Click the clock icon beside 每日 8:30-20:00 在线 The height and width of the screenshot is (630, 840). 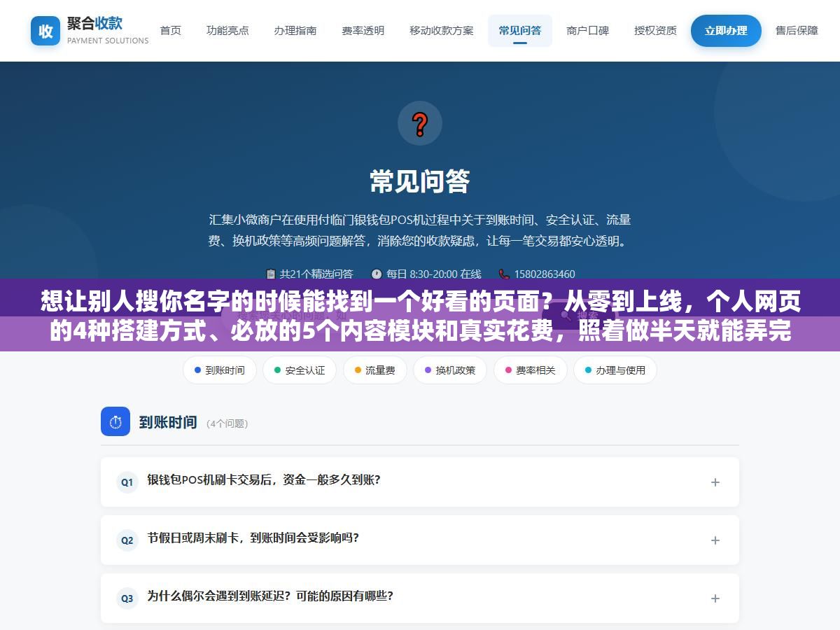click(377, 274)
